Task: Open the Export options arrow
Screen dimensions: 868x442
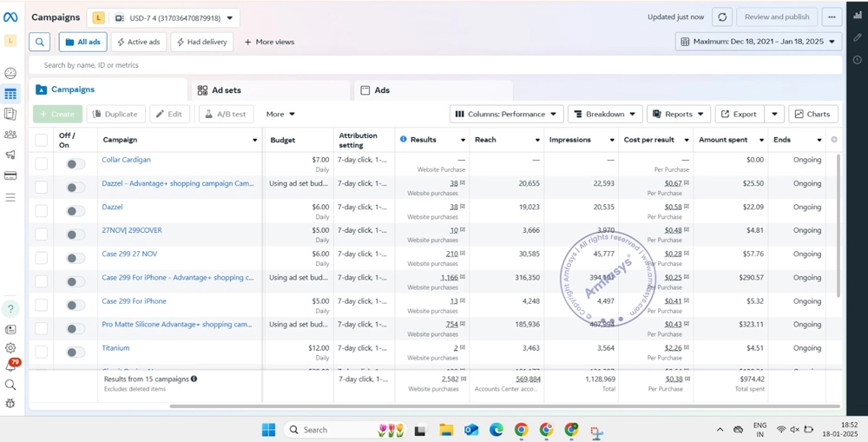Action: tap(774, 114)
